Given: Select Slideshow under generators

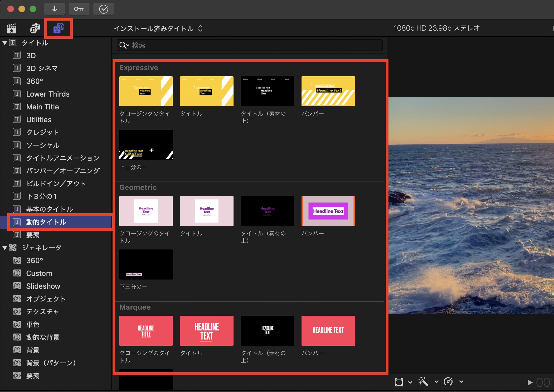Looking at the screenshot, I should pos(43,286).
